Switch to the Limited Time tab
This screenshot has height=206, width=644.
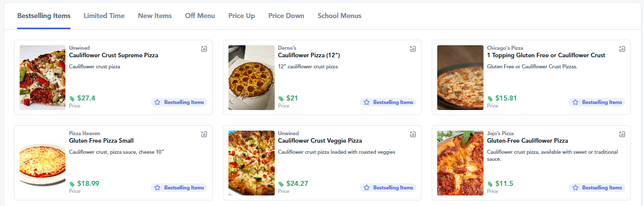point(104,16)
